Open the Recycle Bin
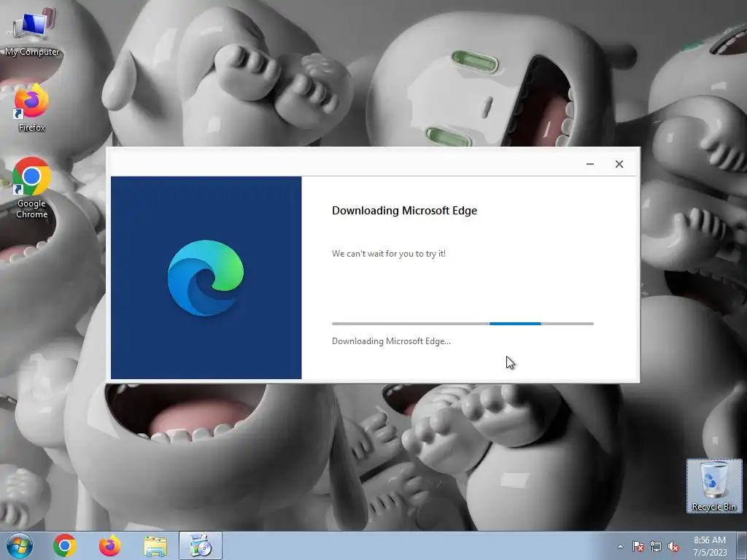 click(713, 486)
